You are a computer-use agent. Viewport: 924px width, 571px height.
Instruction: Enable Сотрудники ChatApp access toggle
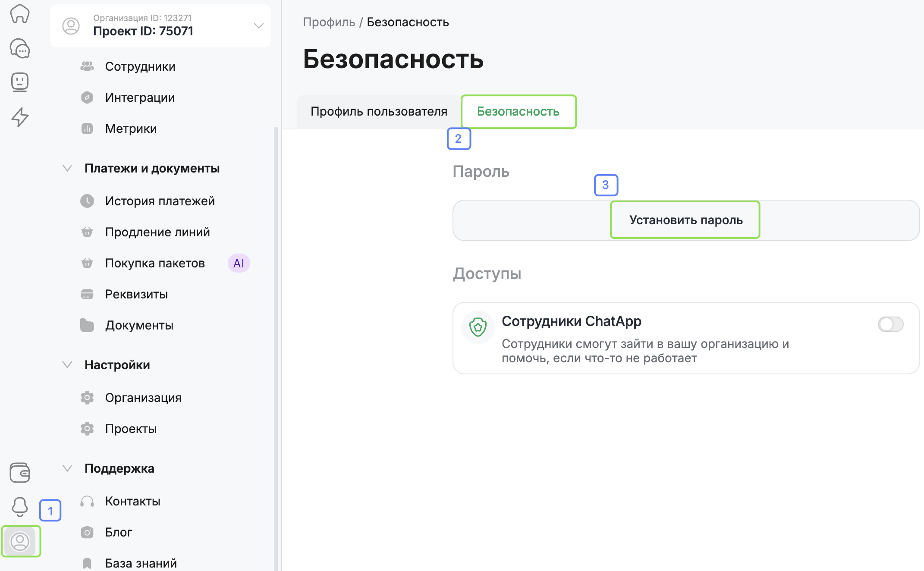coord(890,324)
